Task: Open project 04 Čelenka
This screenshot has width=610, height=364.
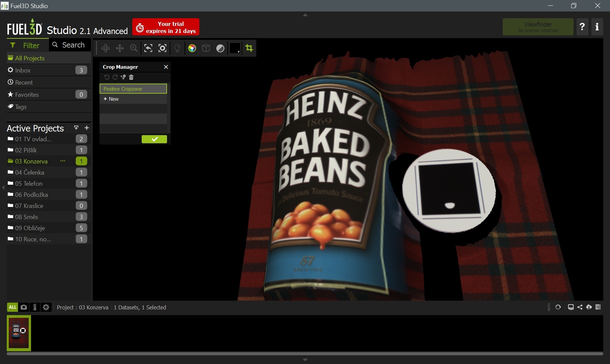Action: pos(49,172)
